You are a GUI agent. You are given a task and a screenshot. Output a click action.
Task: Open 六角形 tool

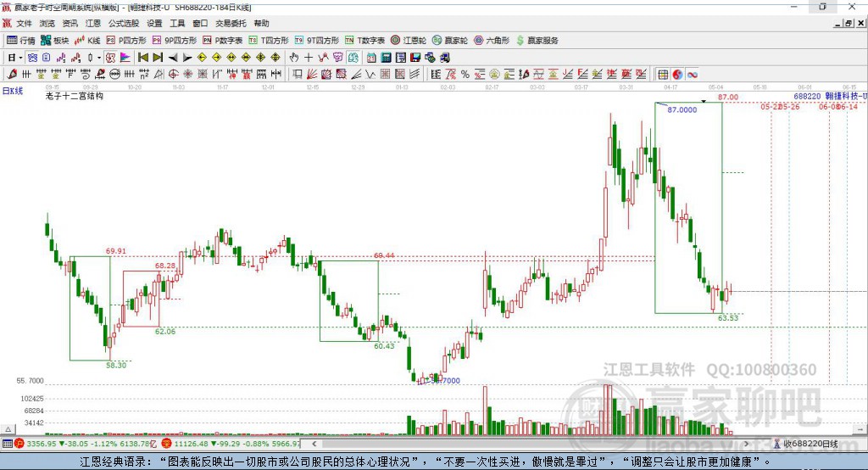pyautogui.click(x=492, y=41)
